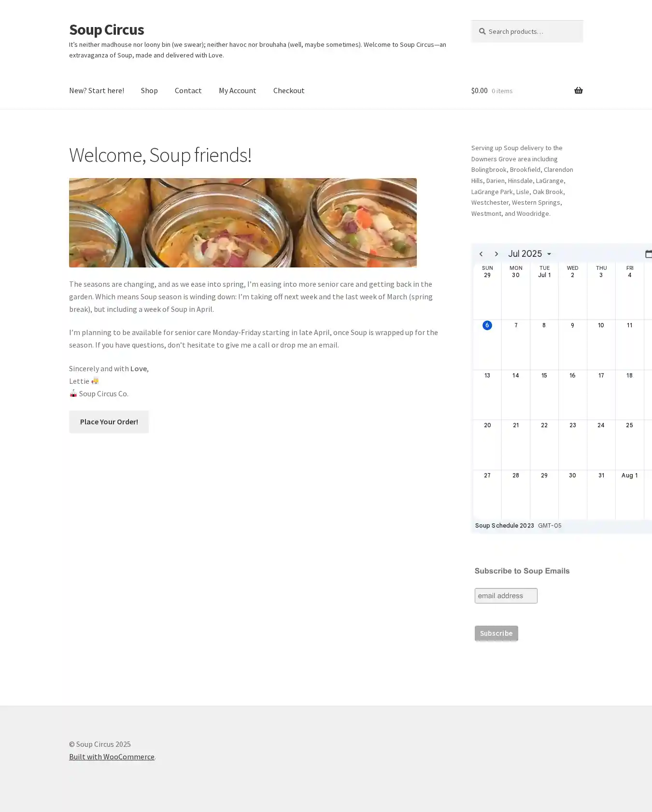Open My Account page
652x812 pixels.
click(x=237, y=90)
